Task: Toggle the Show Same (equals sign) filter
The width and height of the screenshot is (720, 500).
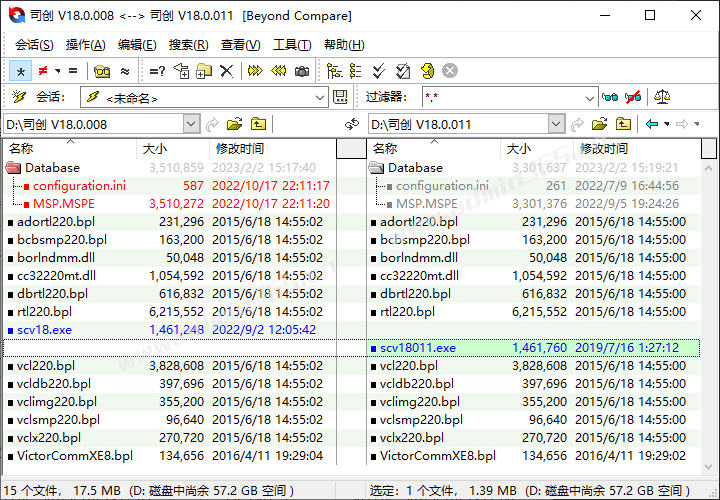Action: pos(73,71)
